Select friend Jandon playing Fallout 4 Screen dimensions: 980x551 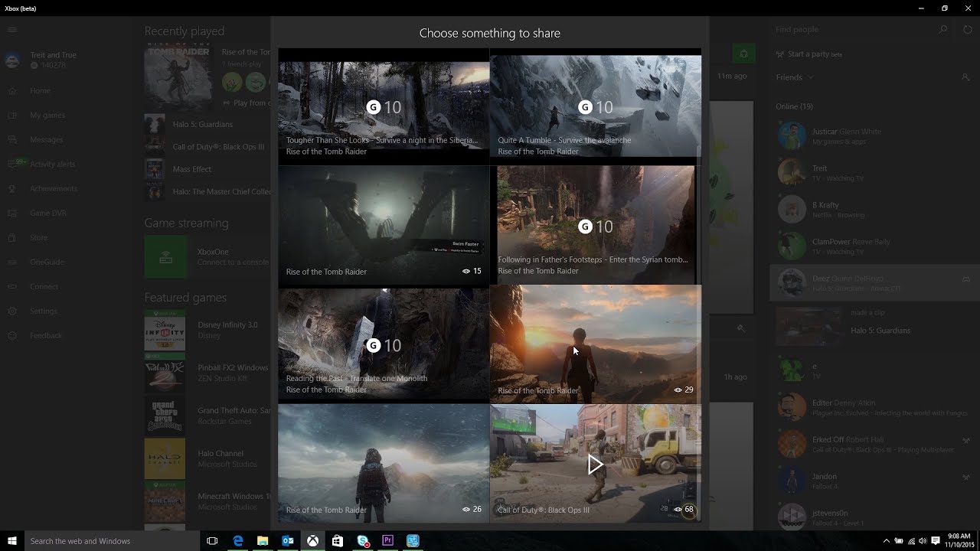pyautogui.click(x=874, y=481)
